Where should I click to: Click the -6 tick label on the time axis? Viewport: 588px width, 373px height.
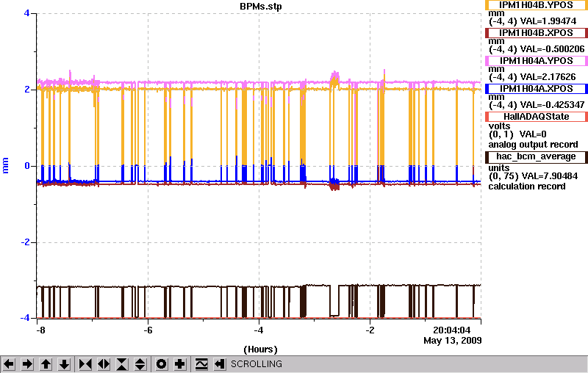point(148,330)
